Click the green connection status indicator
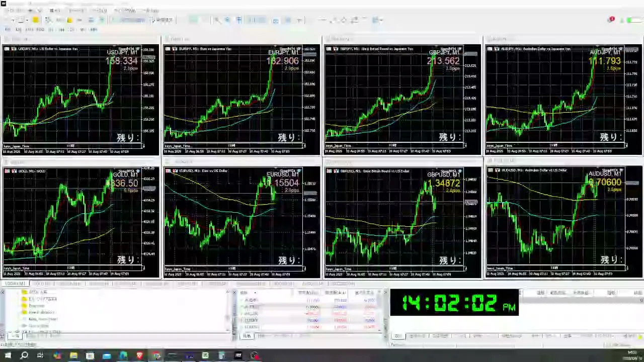 coord(630,20)
